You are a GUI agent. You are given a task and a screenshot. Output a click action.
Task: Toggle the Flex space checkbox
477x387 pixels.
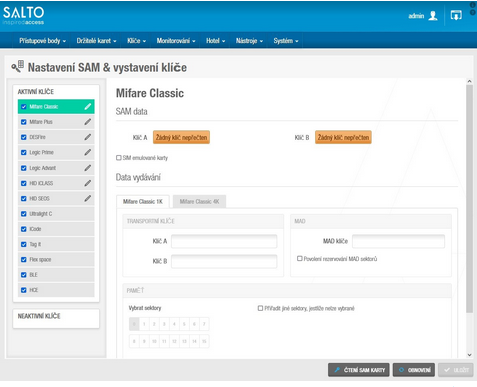[24, 259]
